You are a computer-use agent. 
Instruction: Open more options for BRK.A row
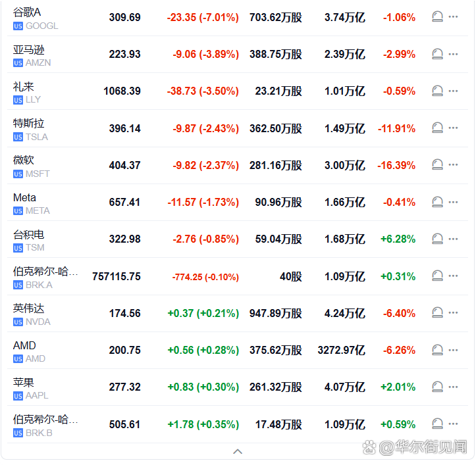453,276
